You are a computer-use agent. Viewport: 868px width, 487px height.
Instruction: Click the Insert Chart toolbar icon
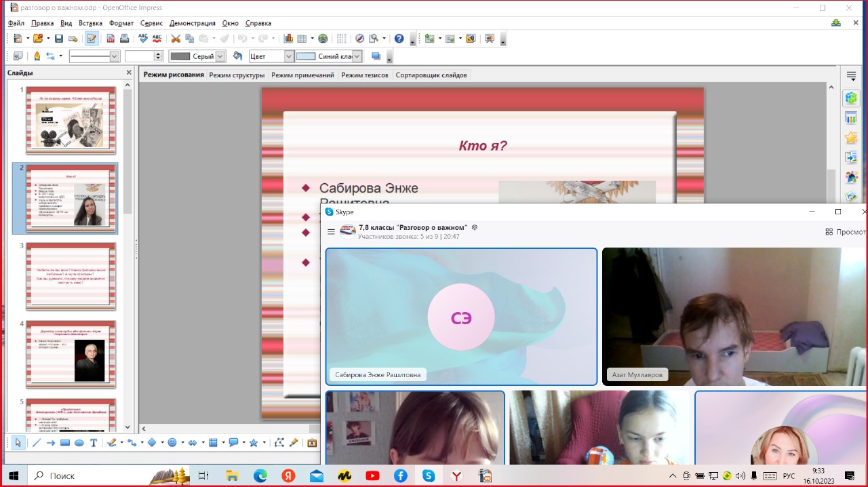click(x=288, y=39)
